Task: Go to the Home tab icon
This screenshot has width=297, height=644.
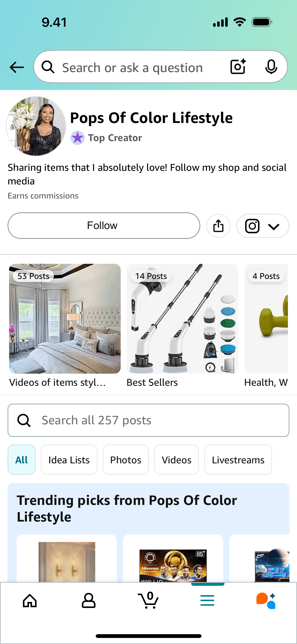Action: point(30,601)
